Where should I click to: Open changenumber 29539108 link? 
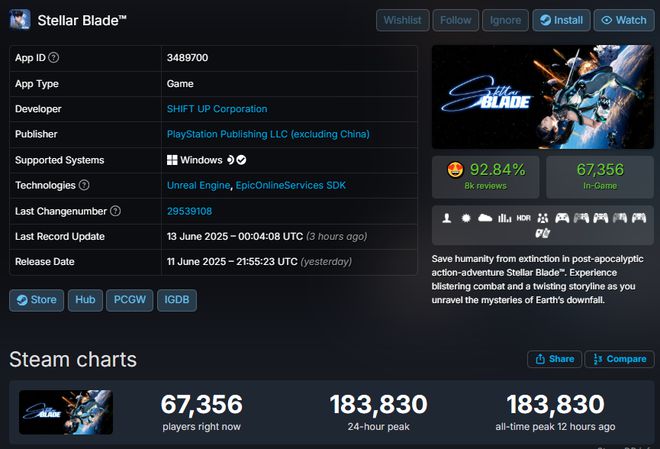pyautogui.click(x=189, y=211)
